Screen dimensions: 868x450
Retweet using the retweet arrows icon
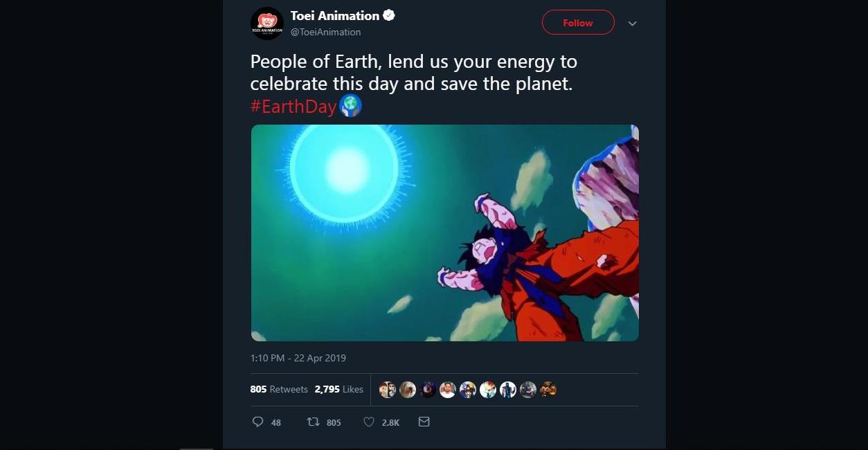[x=313, y=422]
